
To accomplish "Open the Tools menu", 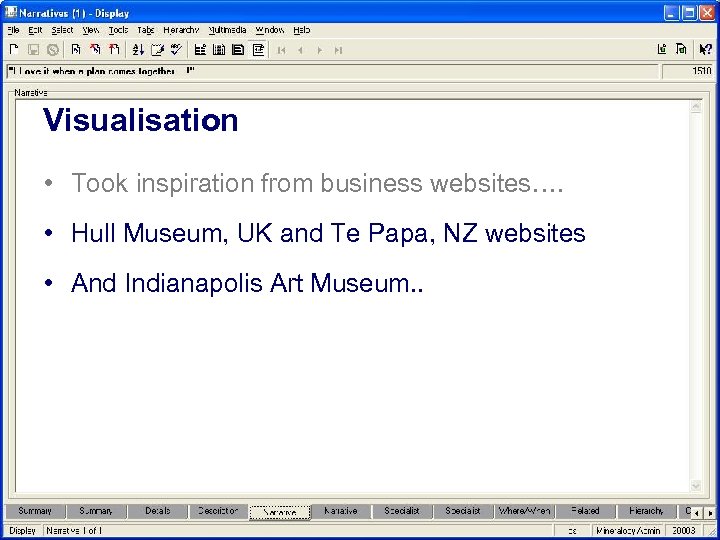I will pyautogui.click(x=118, y=30).
